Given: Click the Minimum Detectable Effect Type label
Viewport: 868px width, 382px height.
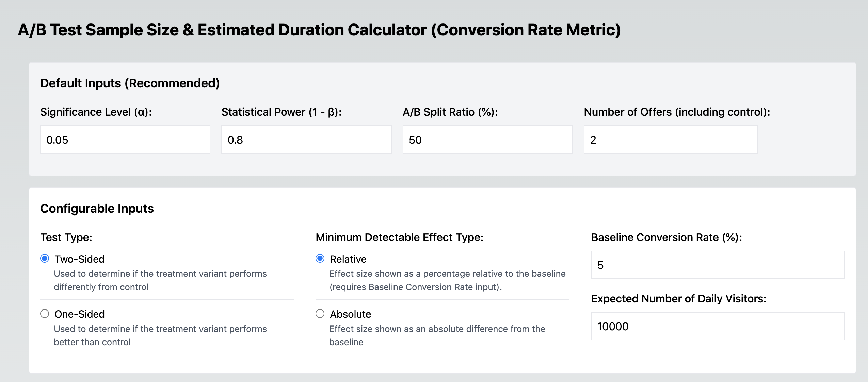Looking at the screenshot, I should 400,237.
